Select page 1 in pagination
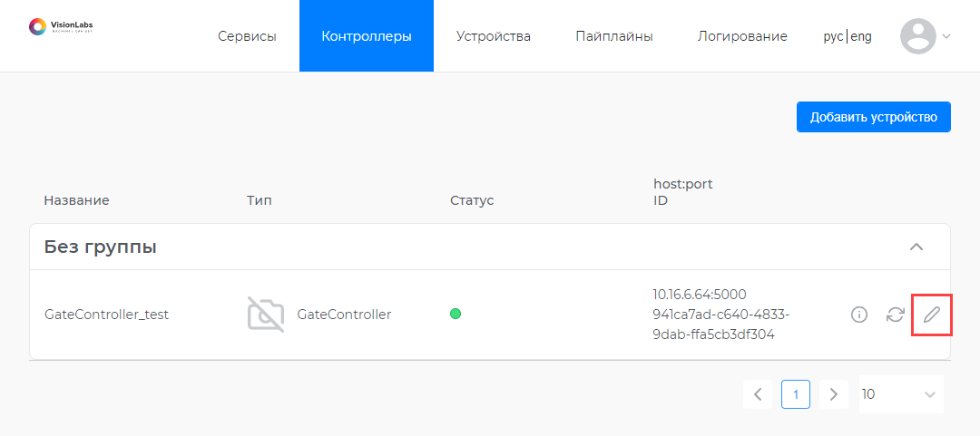The image size is (980, 436). click(796, 394)
